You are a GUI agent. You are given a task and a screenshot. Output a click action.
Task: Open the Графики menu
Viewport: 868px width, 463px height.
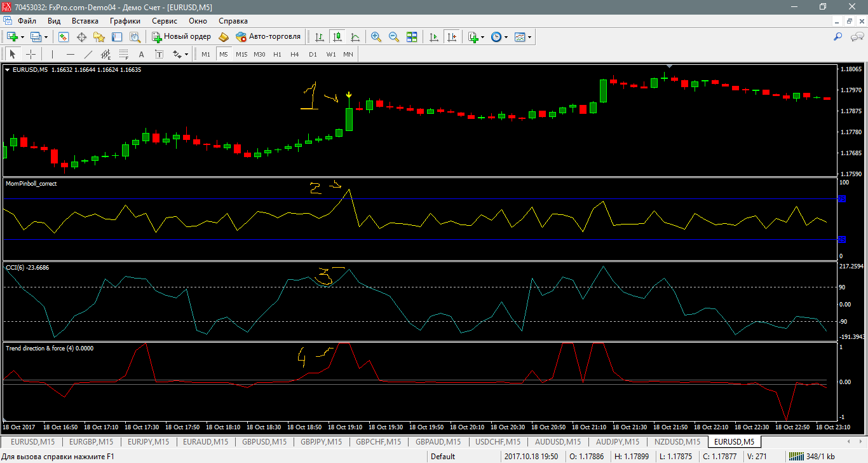point(125,21)
